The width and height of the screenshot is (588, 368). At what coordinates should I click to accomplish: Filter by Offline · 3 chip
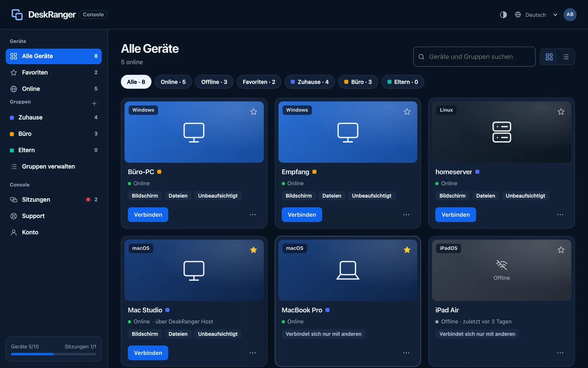[x=214, y=82]
